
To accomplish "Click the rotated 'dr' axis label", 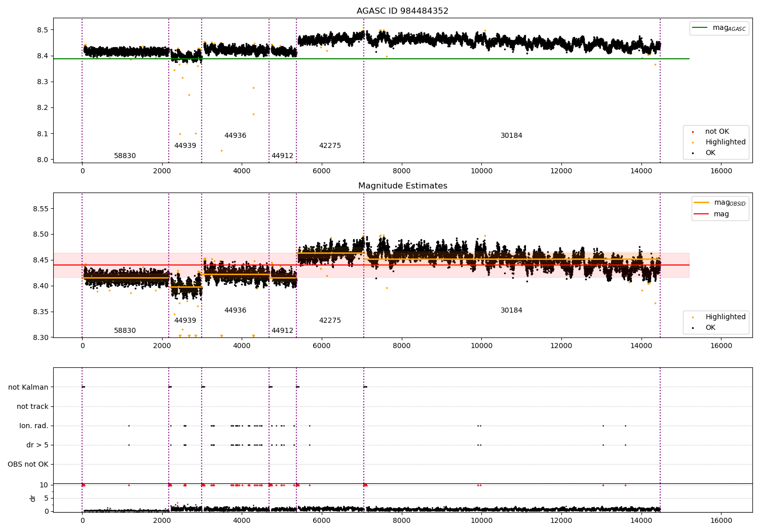I will 33,499.
